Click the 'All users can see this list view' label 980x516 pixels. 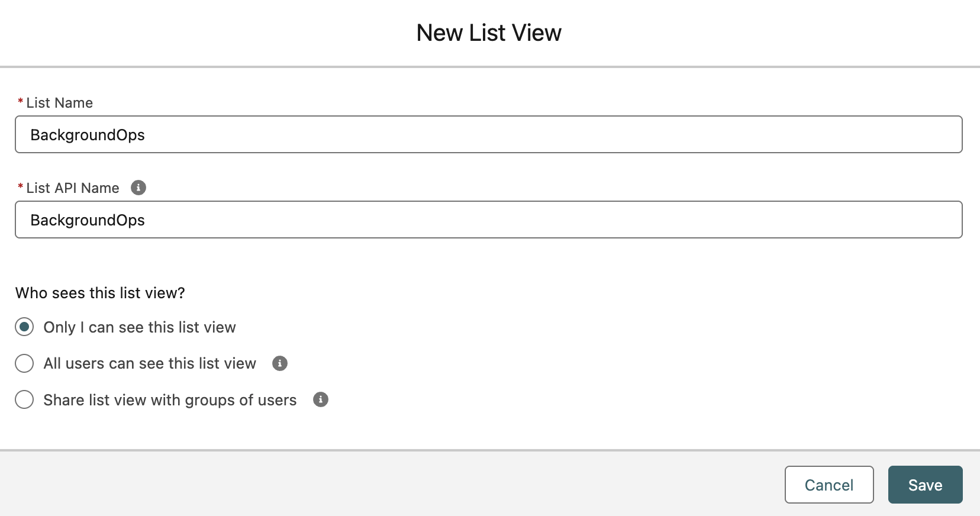point(150,363)
